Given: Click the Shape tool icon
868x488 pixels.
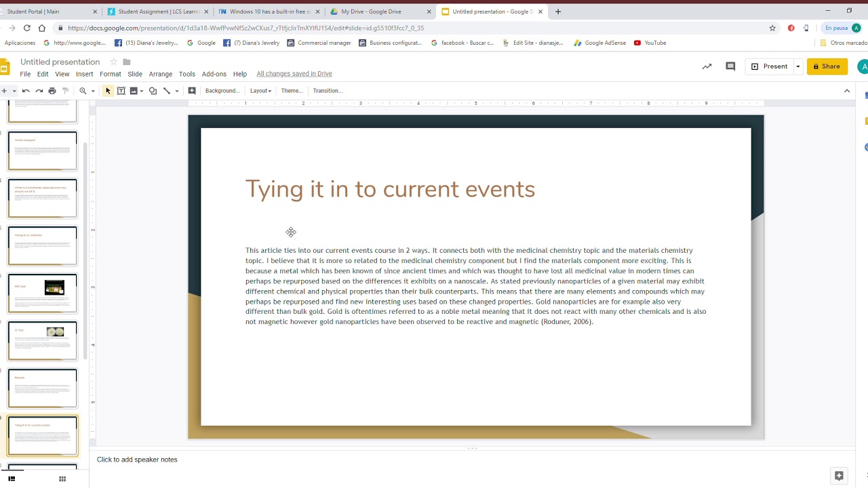Looking at the screenshot, I should [153, 91].
